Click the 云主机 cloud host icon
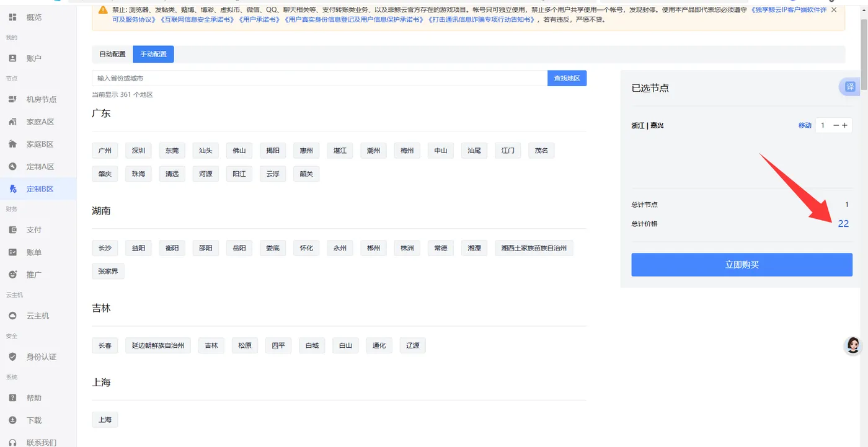Screen dimensions: 868x447 (x=12, y=316)
